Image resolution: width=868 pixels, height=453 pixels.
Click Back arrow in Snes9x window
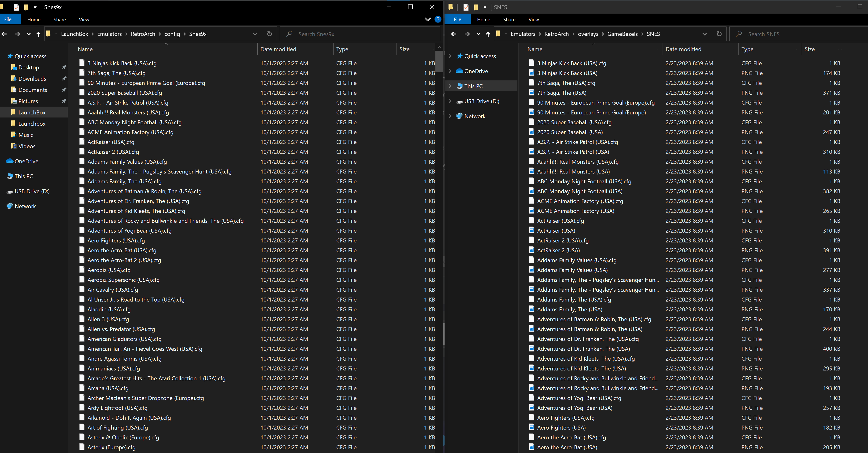(4, 34)
